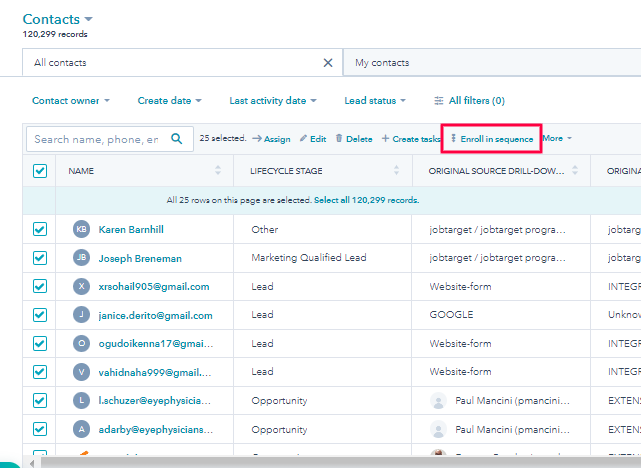Click the O avatar for ogudoikenna17 contact
641x468 pixels.
tap(81, 343)
